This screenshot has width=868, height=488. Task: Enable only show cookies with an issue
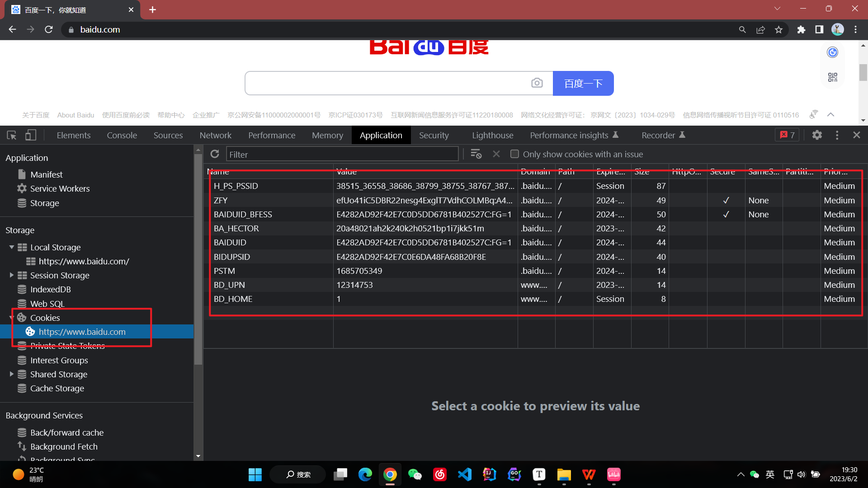coord(514,154)
